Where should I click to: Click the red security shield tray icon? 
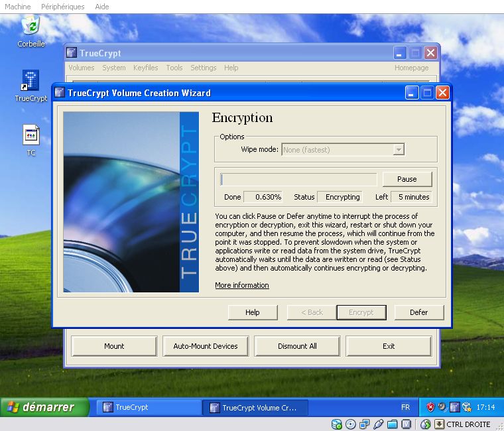click(x=430, y=407)
